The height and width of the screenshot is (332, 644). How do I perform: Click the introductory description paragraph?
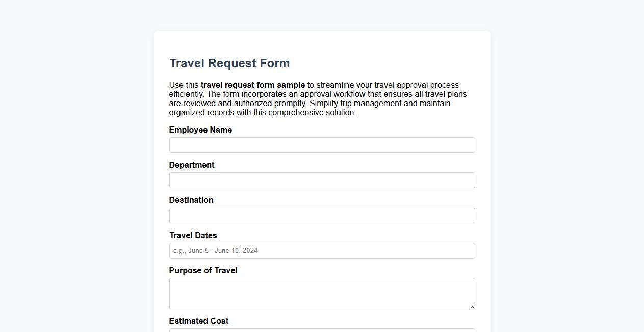coord(318,98)
